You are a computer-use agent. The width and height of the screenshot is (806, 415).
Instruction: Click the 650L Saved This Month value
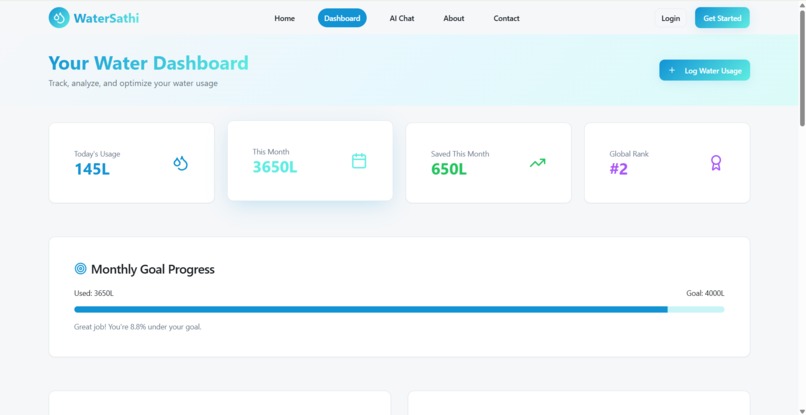click(x=449, y=169)
